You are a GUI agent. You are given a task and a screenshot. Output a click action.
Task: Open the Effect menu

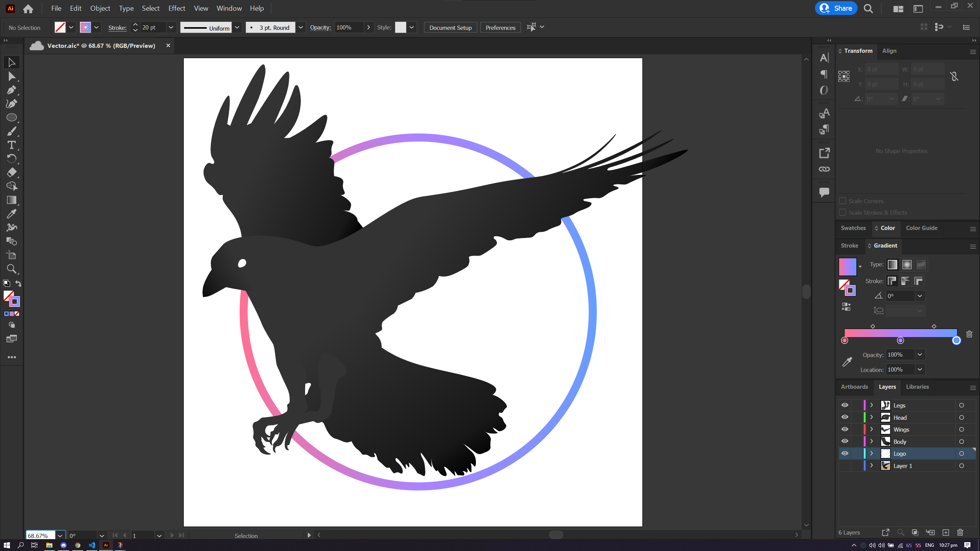pyautogui.click(x=176, y=8)
